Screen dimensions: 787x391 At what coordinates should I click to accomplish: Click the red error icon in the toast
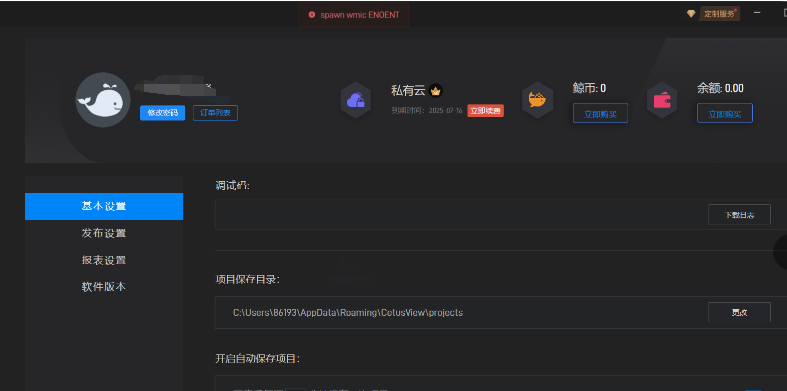click(x=312, y=15)
